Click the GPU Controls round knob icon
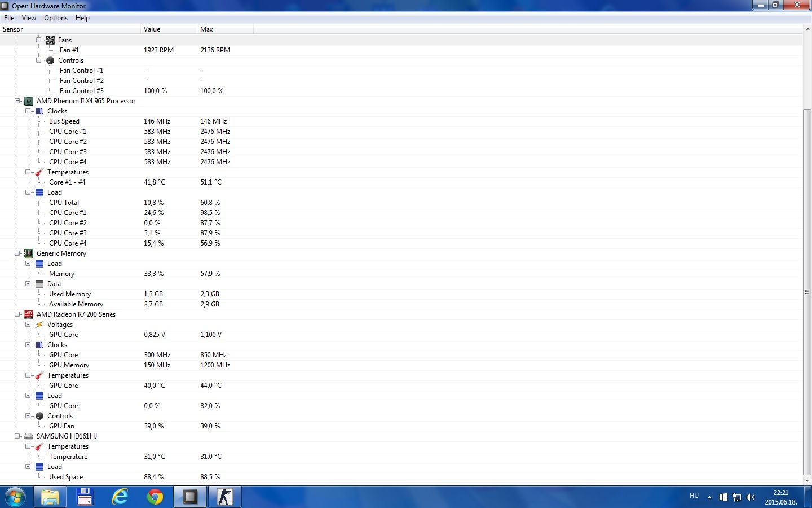Image resolution: width=812 pixels, height=508 pixels. click(x=39, y=416)
